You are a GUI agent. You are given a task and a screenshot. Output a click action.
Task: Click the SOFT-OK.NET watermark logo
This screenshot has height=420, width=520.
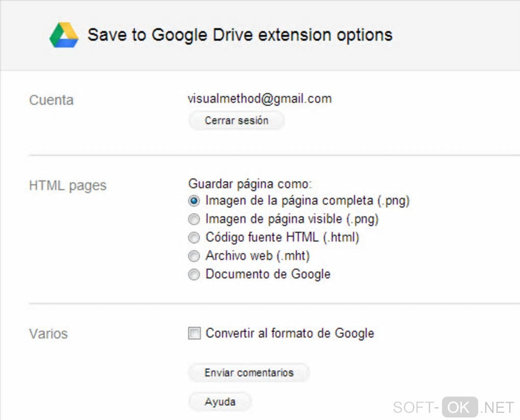point(453,407)
